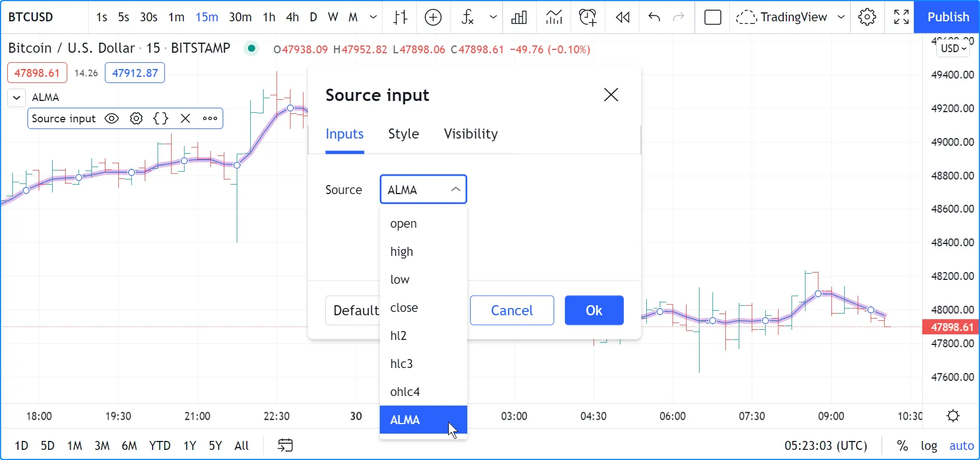Open chart settings gear in top toolbar
Viewport: 980px width, 460px height.
(867, 17)
